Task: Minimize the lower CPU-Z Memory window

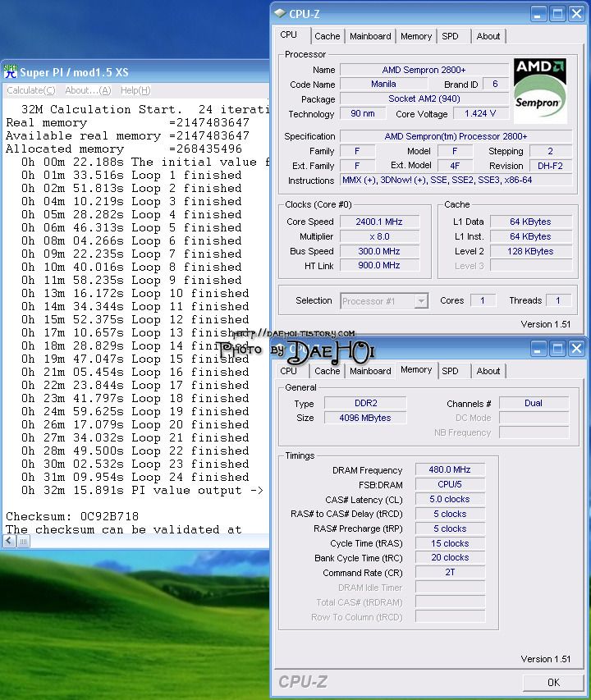Action: 538,348
